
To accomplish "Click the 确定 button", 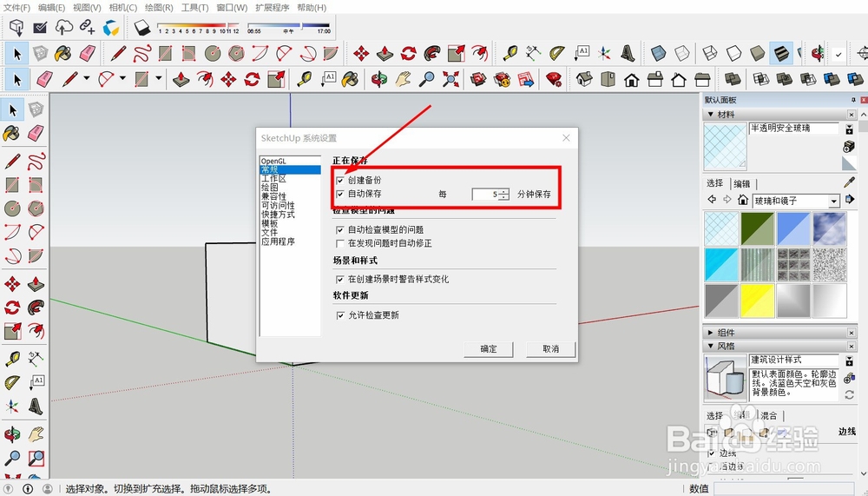I will [488, 349].
